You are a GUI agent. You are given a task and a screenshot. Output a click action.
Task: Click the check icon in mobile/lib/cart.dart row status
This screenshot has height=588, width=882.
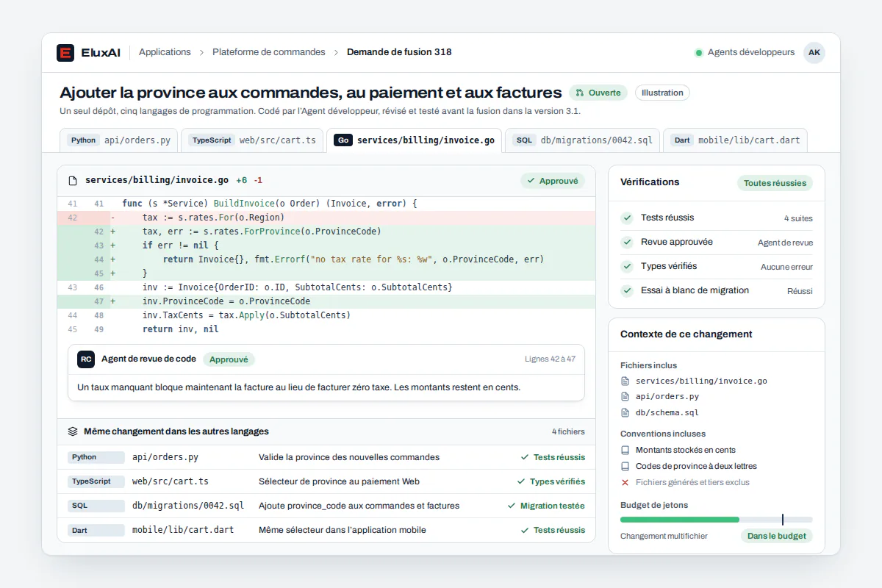(525, 530)
